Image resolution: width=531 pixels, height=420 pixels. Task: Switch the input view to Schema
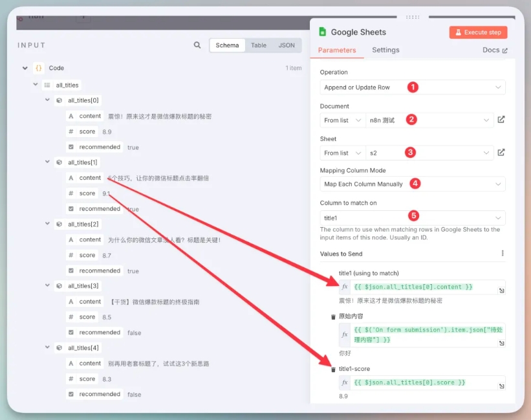[227, 45]
